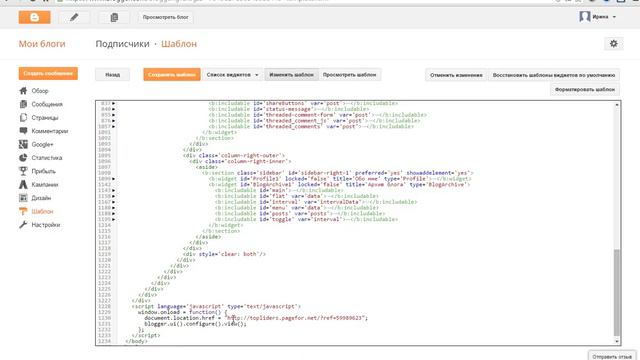Screen dimensions: 640x360
Task: Click the Статистика pie chart icon
Action: click(23, 158)
